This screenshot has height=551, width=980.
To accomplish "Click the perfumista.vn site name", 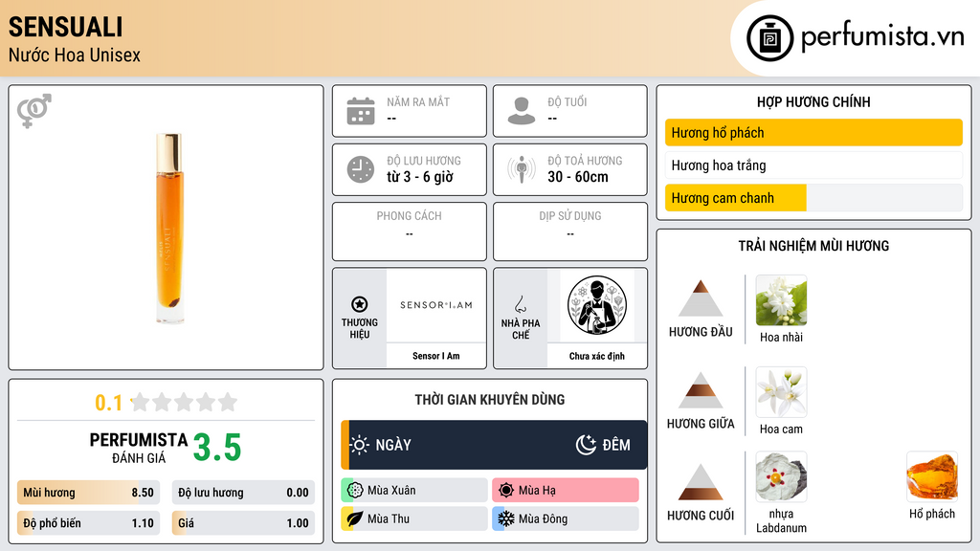I will pyautogui.click(x=882, y=36).
